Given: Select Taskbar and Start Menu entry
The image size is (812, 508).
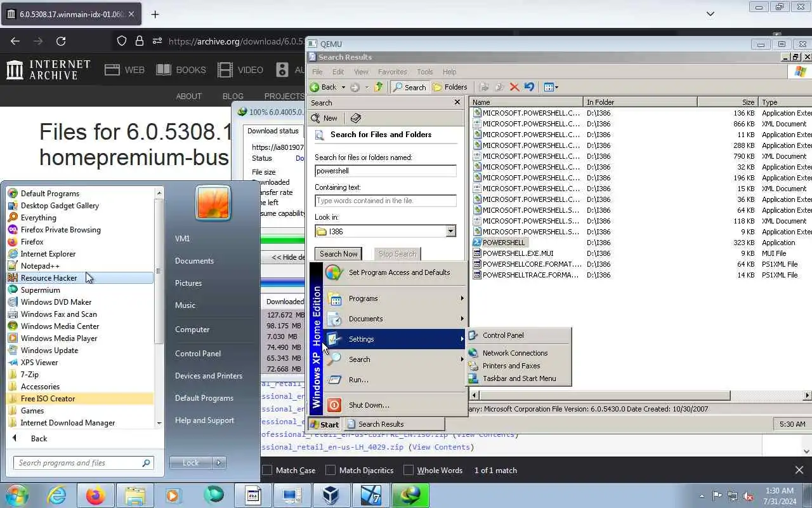Looking at the screenshot, I should pyautogui.click(x=519, y=378).
